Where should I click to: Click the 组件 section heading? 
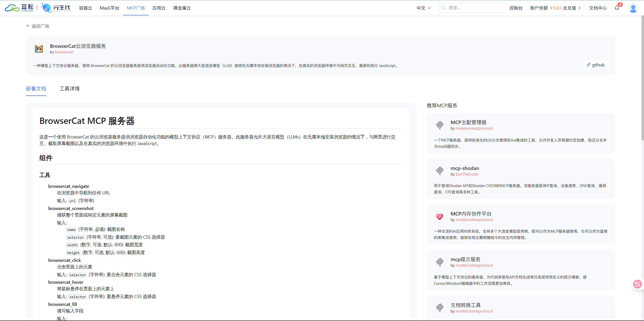[x=46, y=158]
